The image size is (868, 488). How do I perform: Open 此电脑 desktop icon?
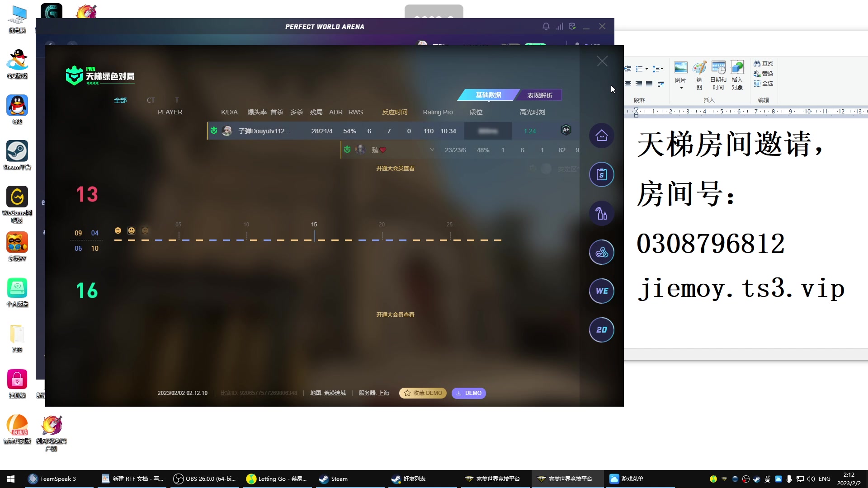click(x=17, y=19)
